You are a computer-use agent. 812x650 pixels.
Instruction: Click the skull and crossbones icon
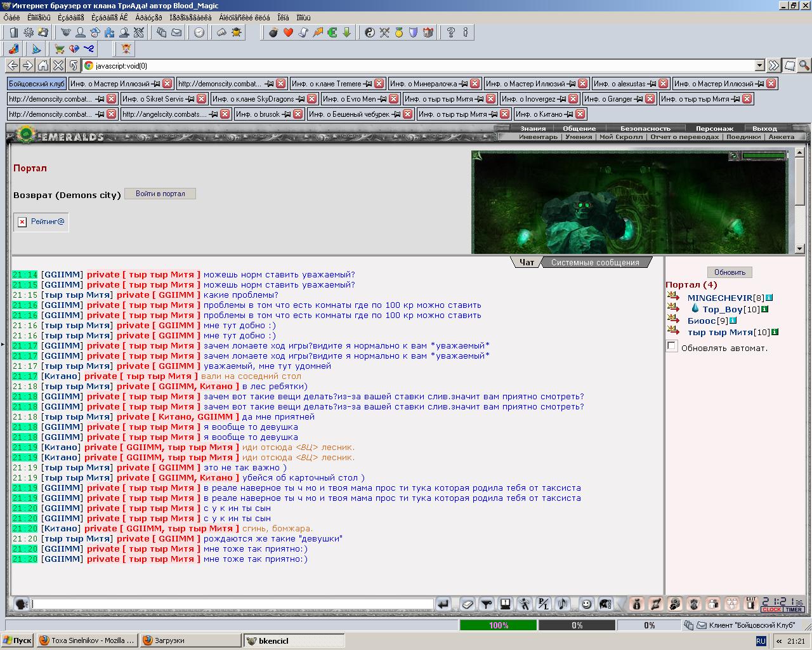tap(126, 49)
